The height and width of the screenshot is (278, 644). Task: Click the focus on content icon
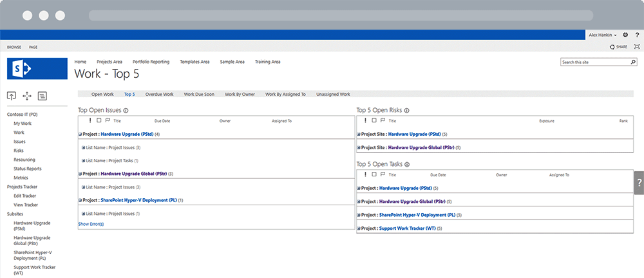pyautogui.click(x=637, y=47)
